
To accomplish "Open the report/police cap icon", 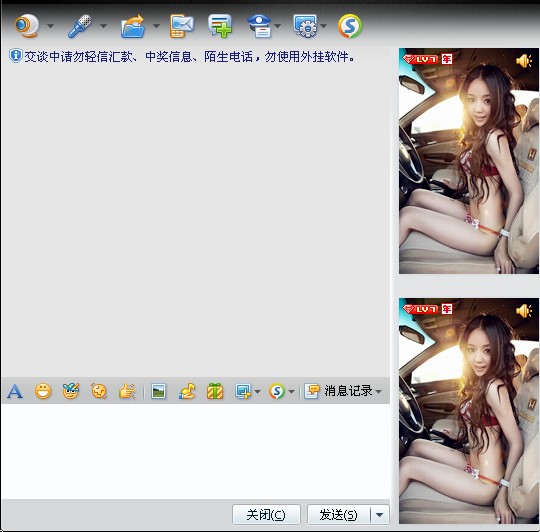I will (x=260, y=26).
